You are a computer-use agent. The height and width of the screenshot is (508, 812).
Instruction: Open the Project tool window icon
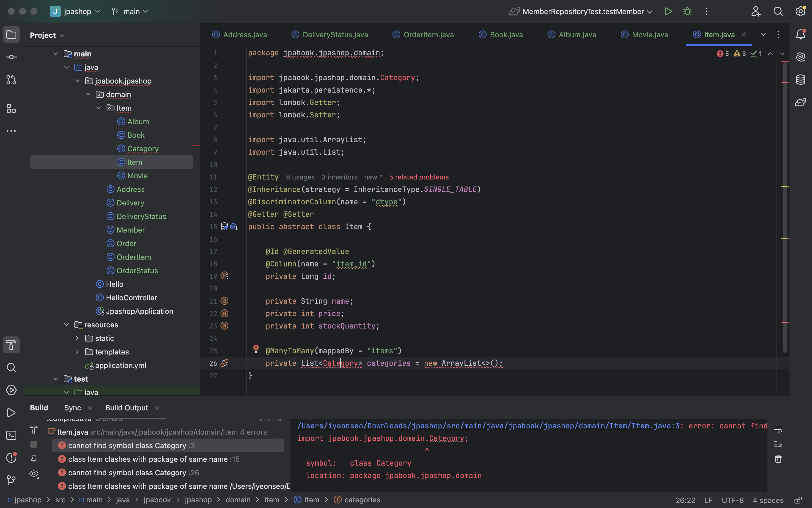[11, 35]
